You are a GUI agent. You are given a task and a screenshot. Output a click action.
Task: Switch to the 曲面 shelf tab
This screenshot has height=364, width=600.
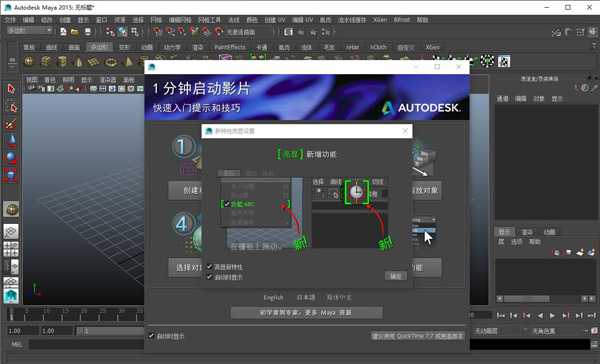point(74,47)
